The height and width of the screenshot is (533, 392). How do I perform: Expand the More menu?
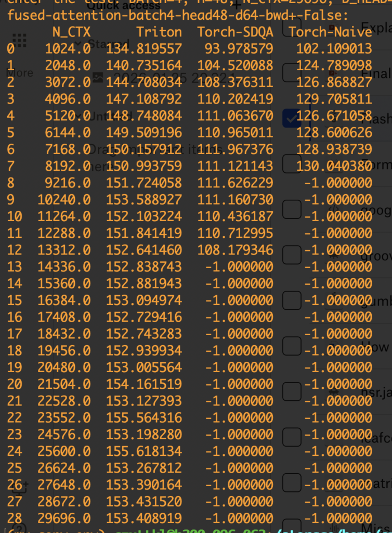tap(19, 73)
